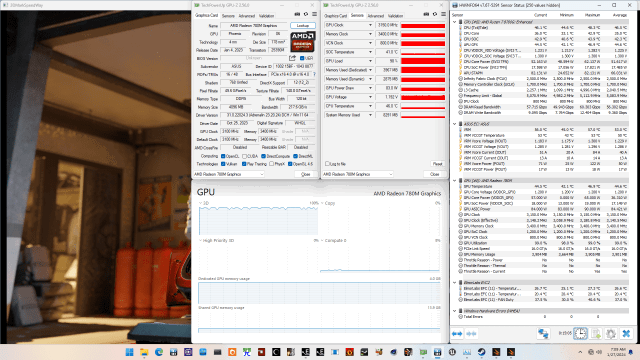The width and height of the screenshot is (640, 360).
Task: Toggle DirectCompute checkbox
Action: click(264, 156)
